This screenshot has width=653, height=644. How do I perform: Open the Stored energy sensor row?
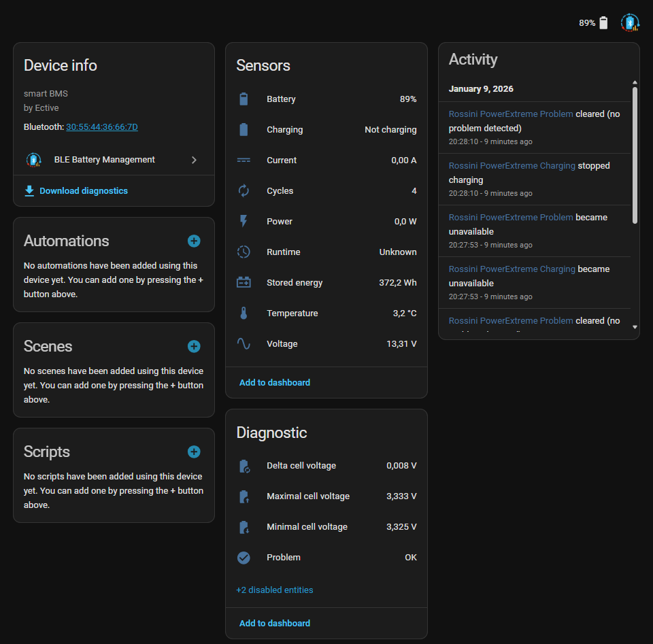(x=326, y=283)
